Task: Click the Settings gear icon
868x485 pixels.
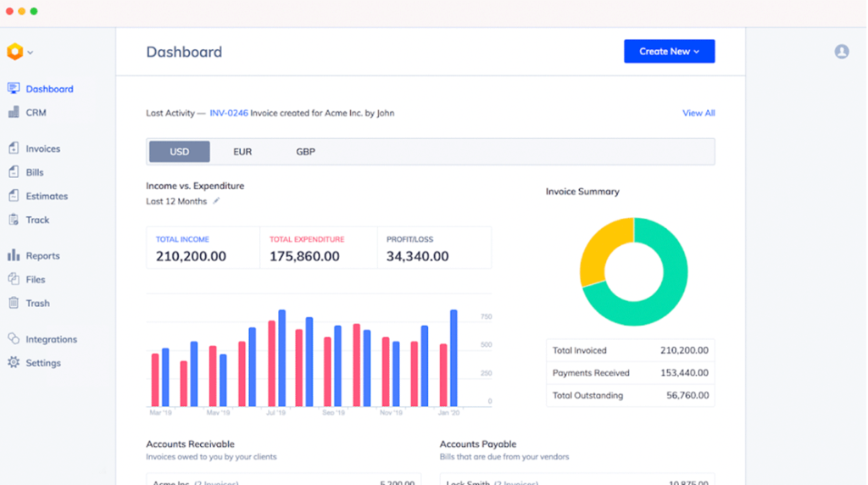Action: click(14, 363)
